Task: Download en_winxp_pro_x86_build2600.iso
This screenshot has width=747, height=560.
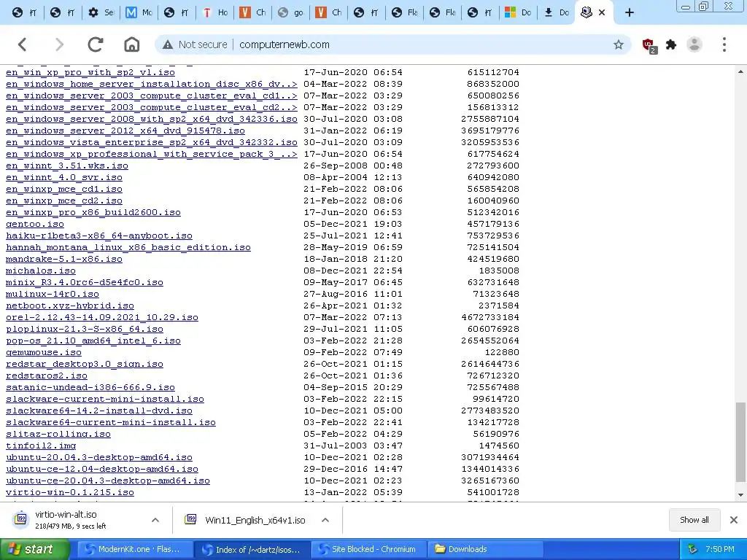Action: coord(93,212)
